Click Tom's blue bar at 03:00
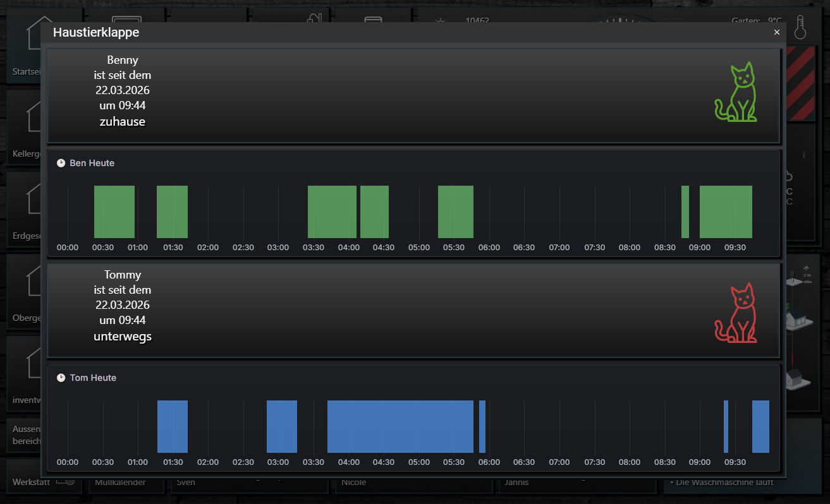This screenshot has height=504, width=830. [282, 426]
